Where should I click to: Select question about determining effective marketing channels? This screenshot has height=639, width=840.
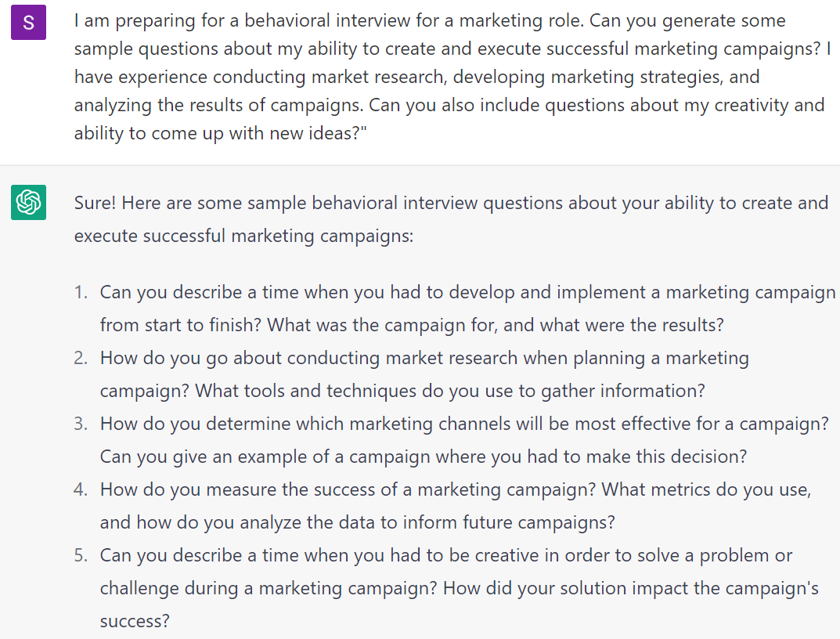[x=463, y=424]
